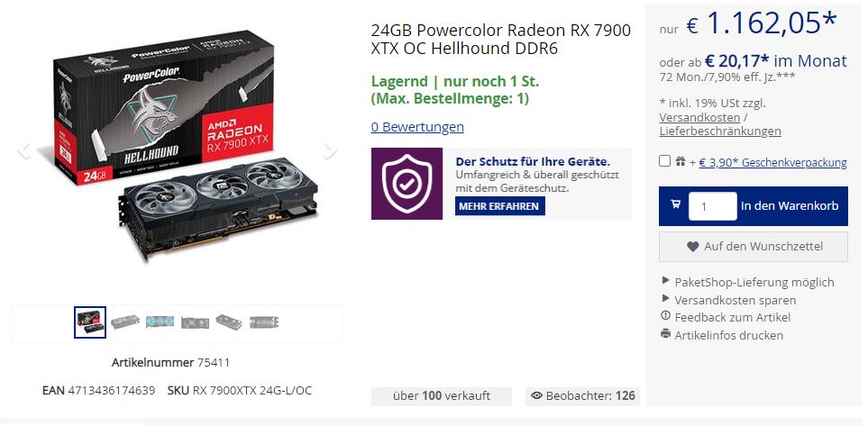Open the 0 Bewertungen link
Screen dimensions: 868x426
417,127
